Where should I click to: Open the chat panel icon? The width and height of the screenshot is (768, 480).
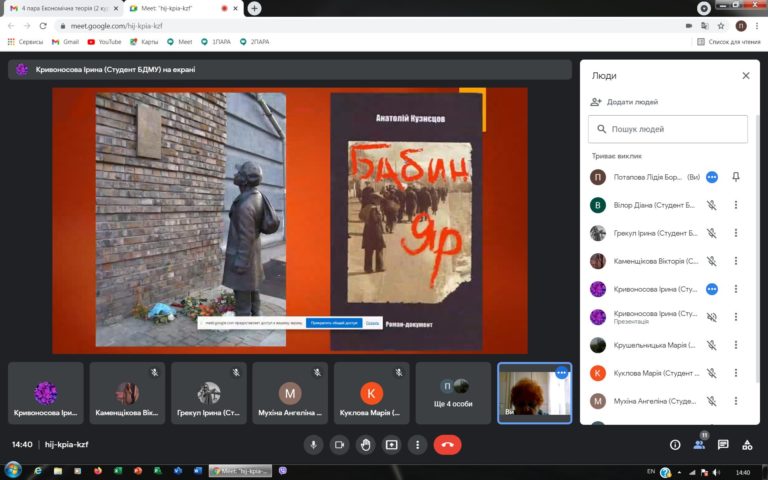pos(723,445)
